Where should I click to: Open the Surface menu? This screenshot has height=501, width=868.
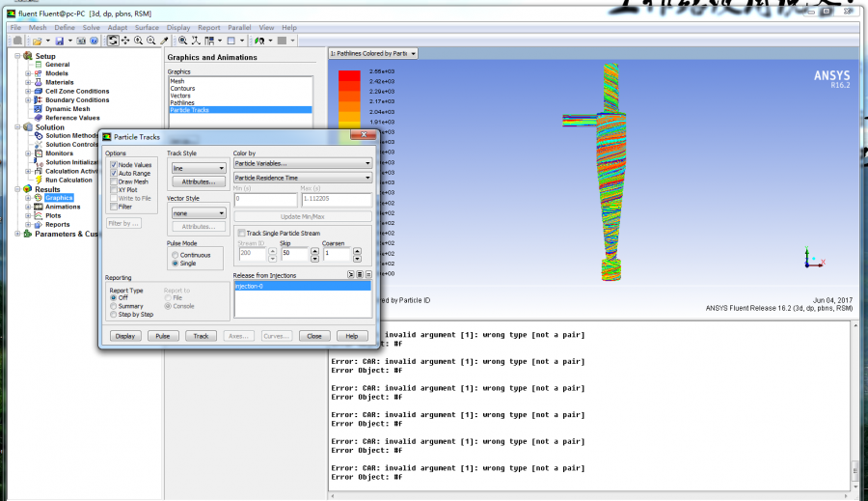147,28
